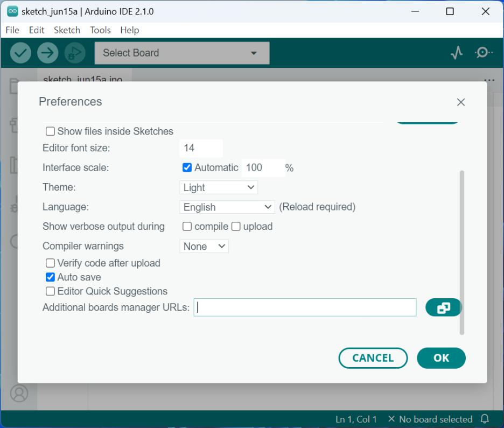Open the Edit menu
Viewport: 504px width, 428px height.
click(37, 30)
